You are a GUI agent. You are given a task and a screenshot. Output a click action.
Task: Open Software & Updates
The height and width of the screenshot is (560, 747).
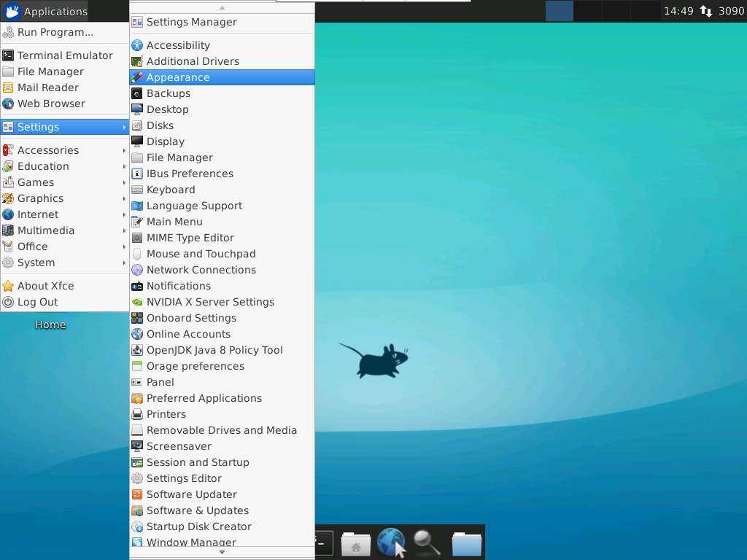(x=222, y=511)
